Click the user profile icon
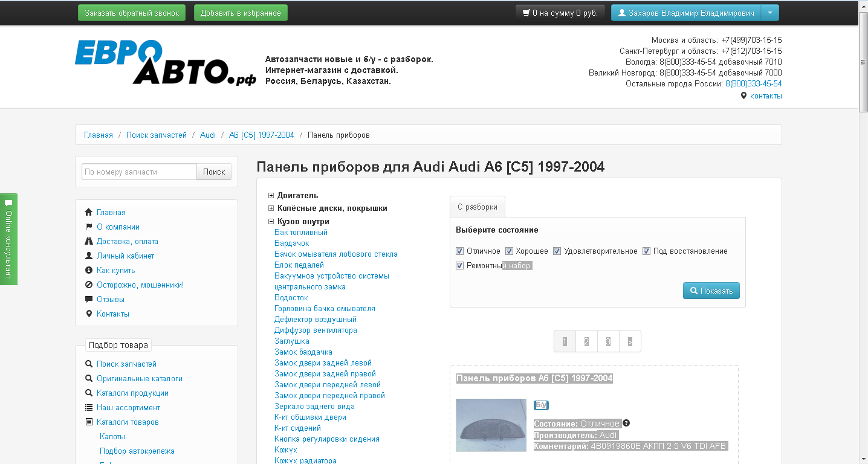The width and height of the screenshot is (868, 464). coord(621,13)
